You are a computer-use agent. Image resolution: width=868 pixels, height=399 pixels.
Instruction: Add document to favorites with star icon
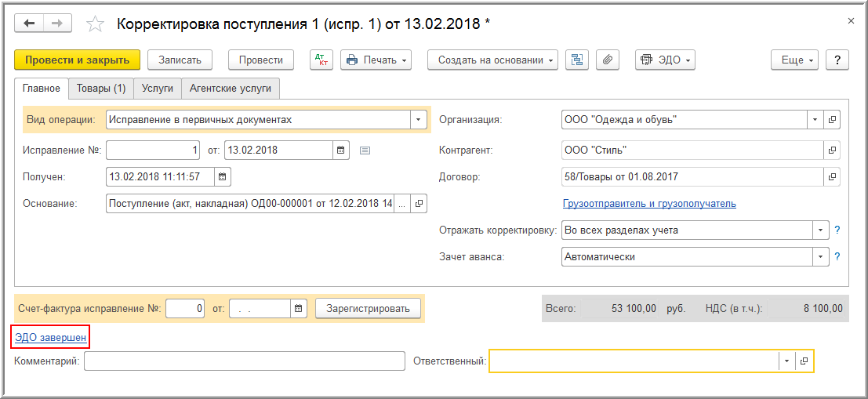point(95,24)
